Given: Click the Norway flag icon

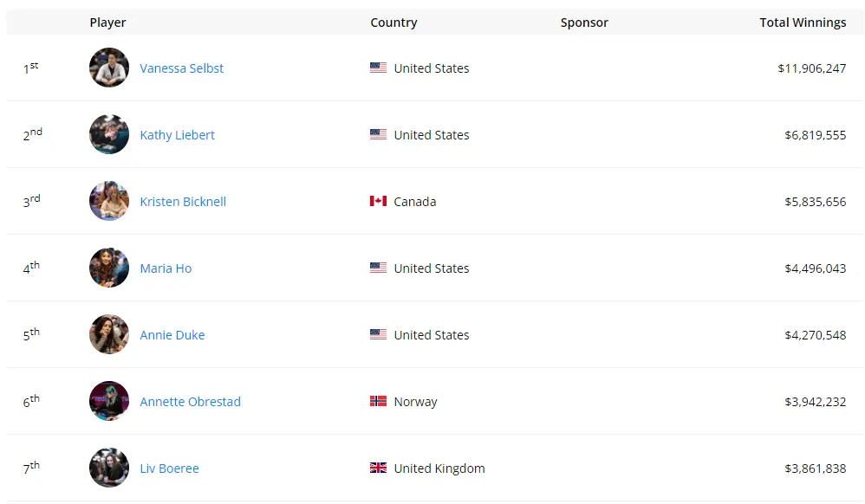Looking at the screenshot, I should pyautogui.click(x=378, y=401).
